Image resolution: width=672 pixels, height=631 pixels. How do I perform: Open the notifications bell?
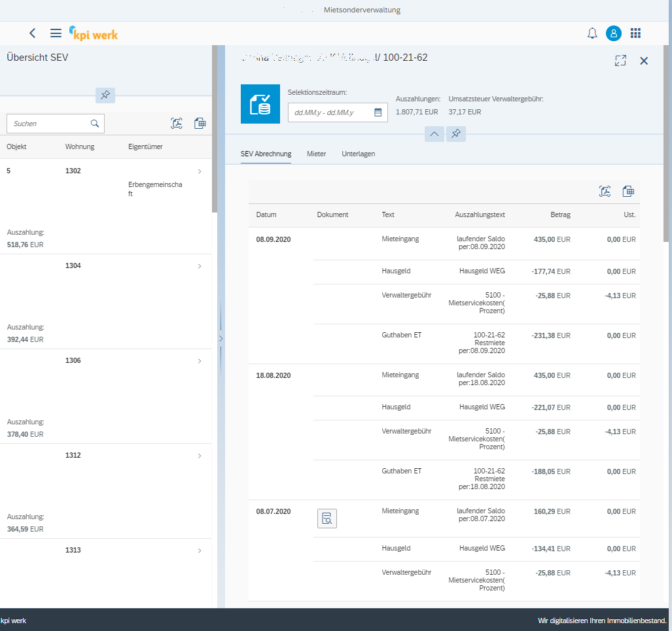point(592,33)
